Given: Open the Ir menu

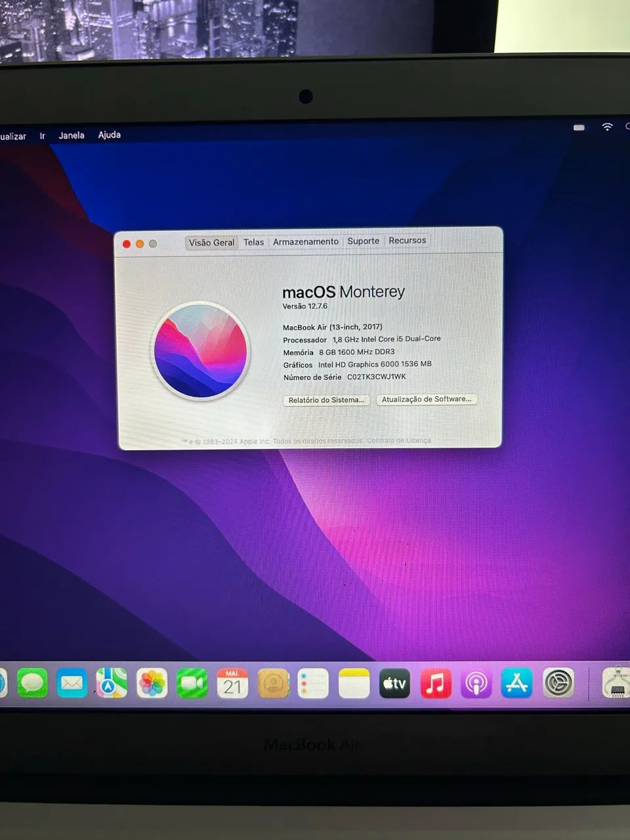Looking at the screenshot, I should click(x=42, y=136).
